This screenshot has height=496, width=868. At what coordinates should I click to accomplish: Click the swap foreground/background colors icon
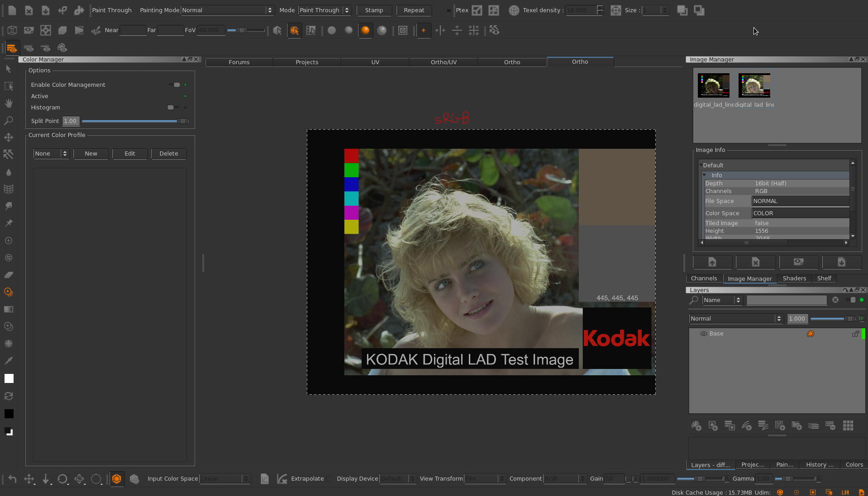coord(9,396)
